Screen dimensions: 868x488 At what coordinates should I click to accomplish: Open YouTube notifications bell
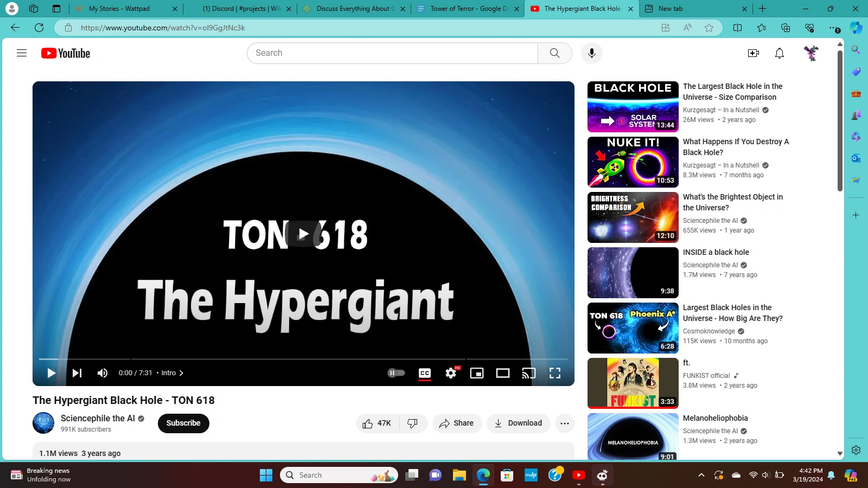point(779,53)
